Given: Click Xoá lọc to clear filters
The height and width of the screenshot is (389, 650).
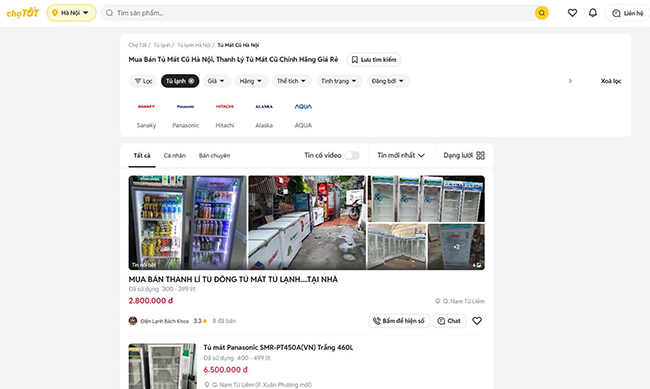Looking at the screenshot, I should click(611, 81).
